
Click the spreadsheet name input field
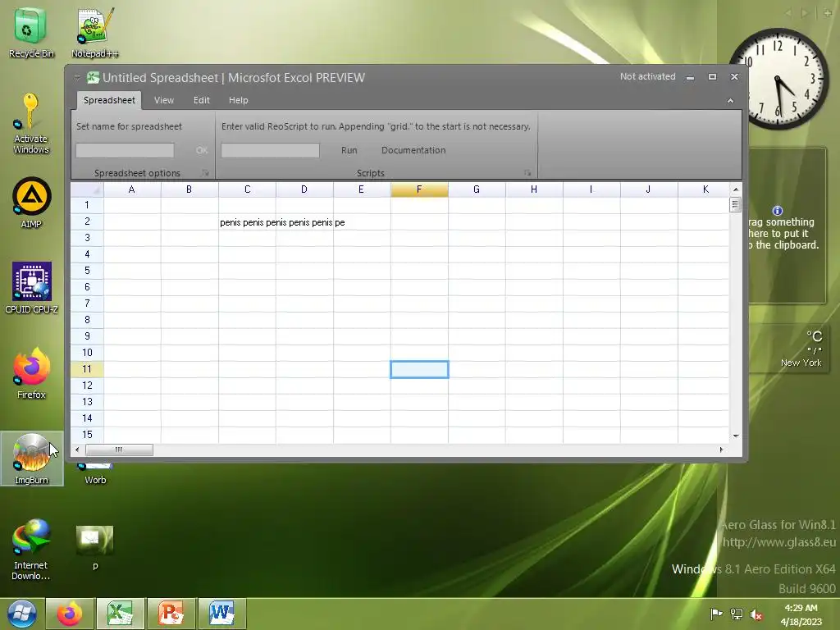[125, 151]
